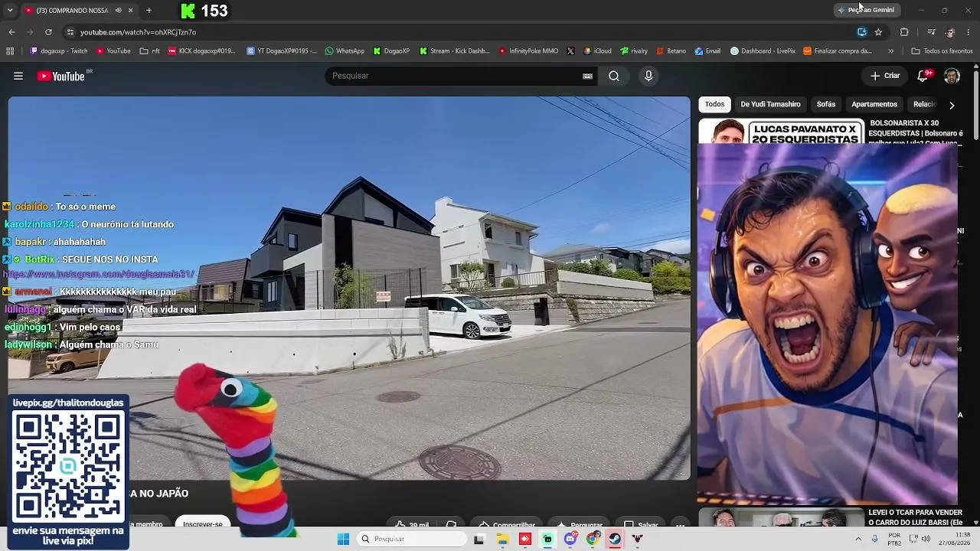980x551 pixels.
Task: Mute the tab via its audio icon
Action: tap(118, 10)
